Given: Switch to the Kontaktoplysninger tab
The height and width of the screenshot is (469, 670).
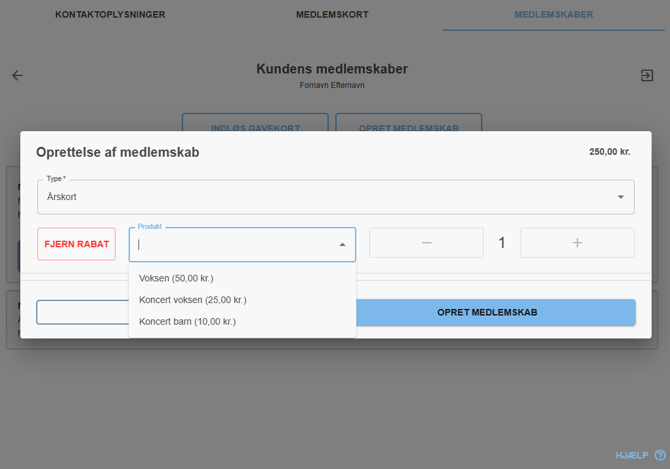Looking at the screenshot, I should 110,15.
